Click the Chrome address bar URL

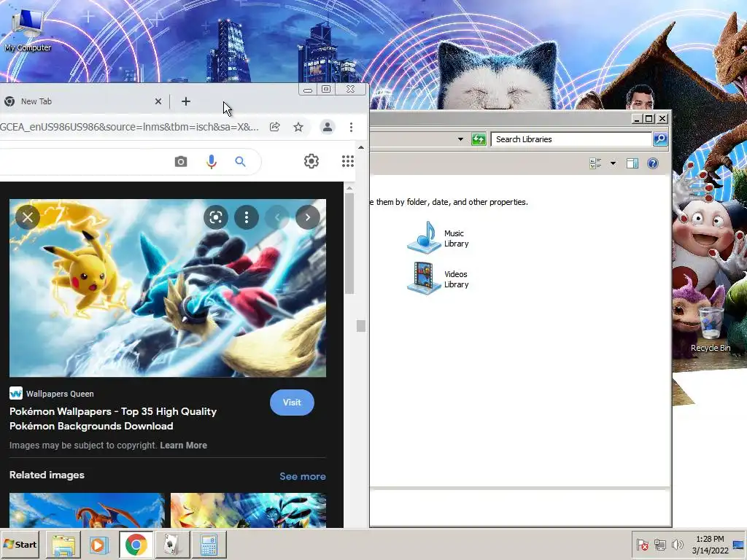129,127
